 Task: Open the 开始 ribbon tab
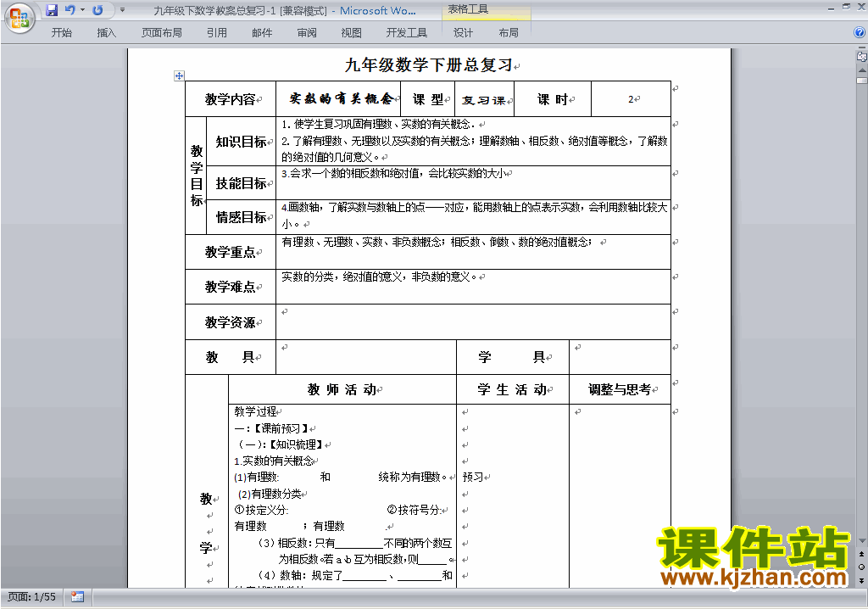[x=61, y=33]
